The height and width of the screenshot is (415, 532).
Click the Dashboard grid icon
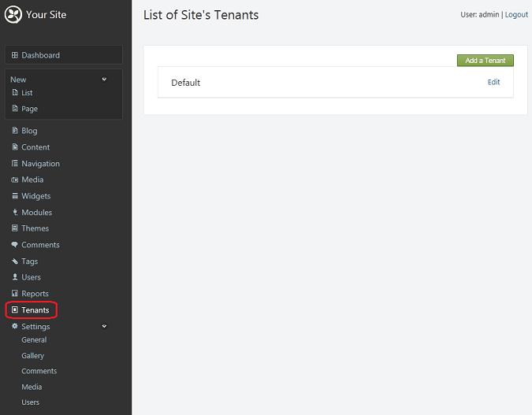[15, 55]
